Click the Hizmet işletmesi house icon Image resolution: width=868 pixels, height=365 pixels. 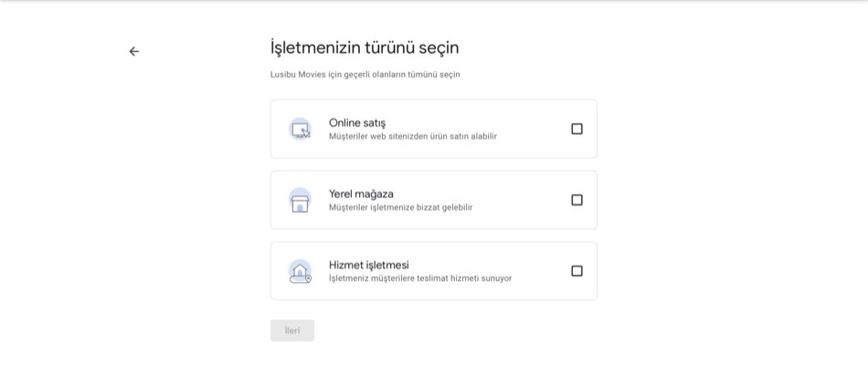click(300, 271)
